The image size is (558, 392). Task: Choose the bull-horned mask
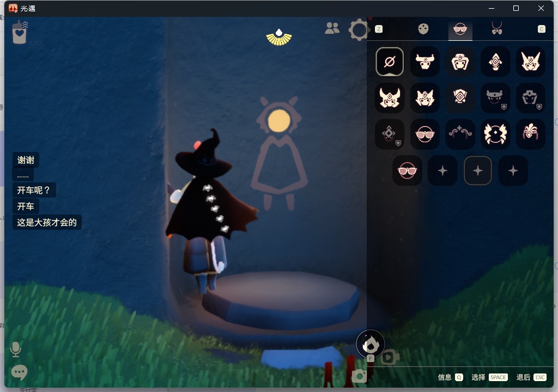point(425,62)
